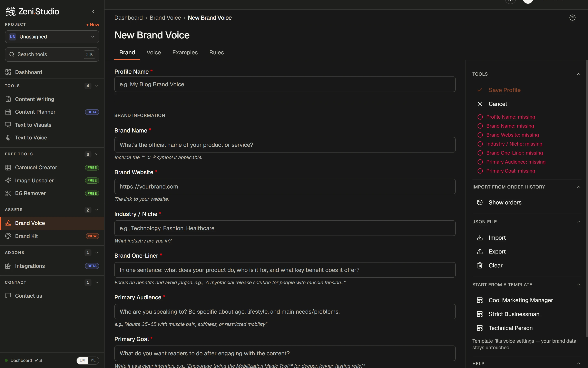This screenshot has height=368, width=588.
Task: Click the Text to Voice microphone icon
Action: pyautogui.click(x=8, y=138)
